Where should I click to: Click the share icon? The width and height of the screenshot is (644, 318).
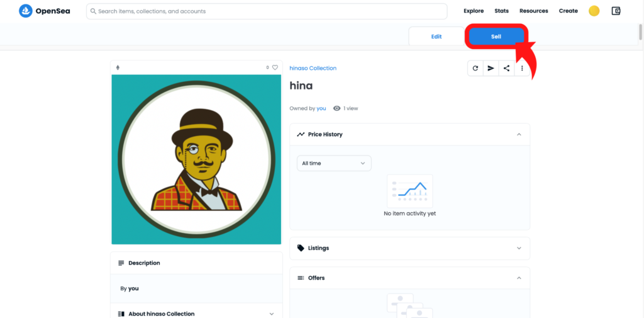click(506, 68)
